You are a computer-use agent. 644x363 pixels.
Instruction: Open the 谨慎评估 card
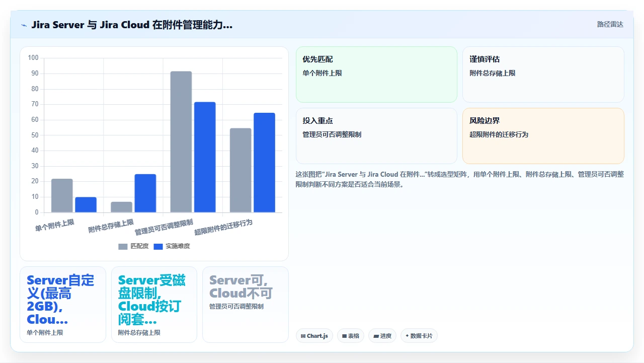pyautogui.click(x=543, y=75)
